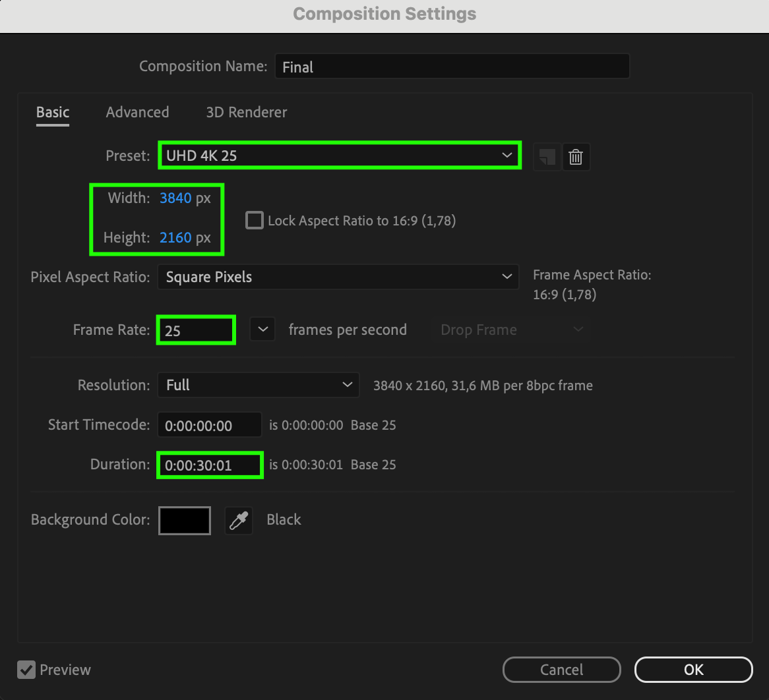
Task: Click the black Background Color swatch
Action: pos(185,520)
